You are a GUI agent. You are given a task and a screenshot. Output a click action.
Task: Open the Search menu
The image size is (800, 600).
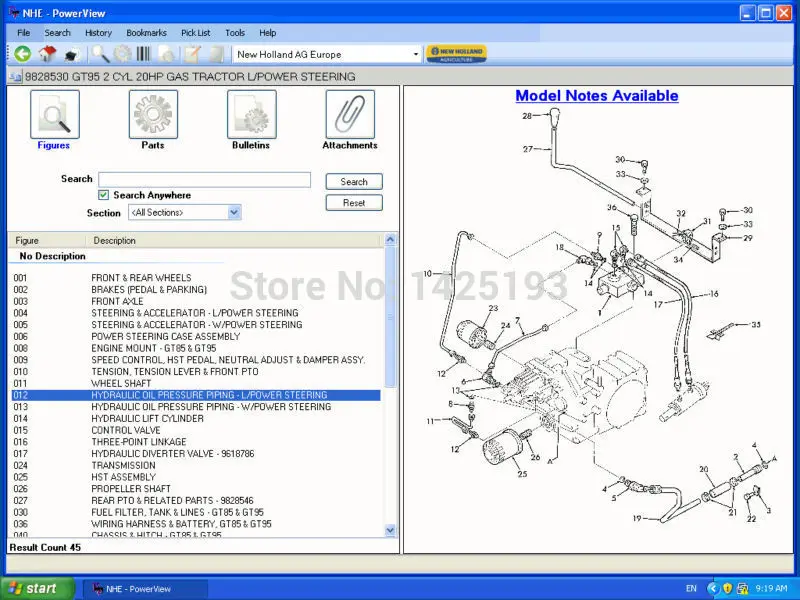[x=57, y=33]
